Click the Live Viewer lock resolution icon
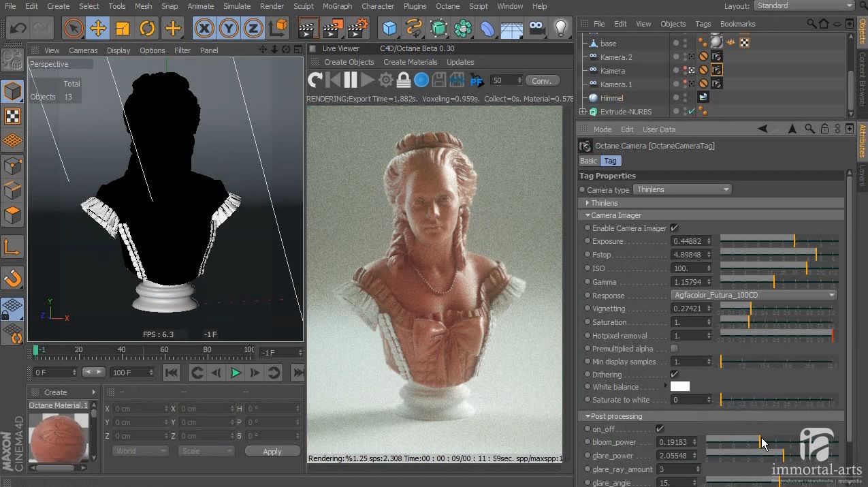This screenshot has width=868, height=487. point(404,80)
